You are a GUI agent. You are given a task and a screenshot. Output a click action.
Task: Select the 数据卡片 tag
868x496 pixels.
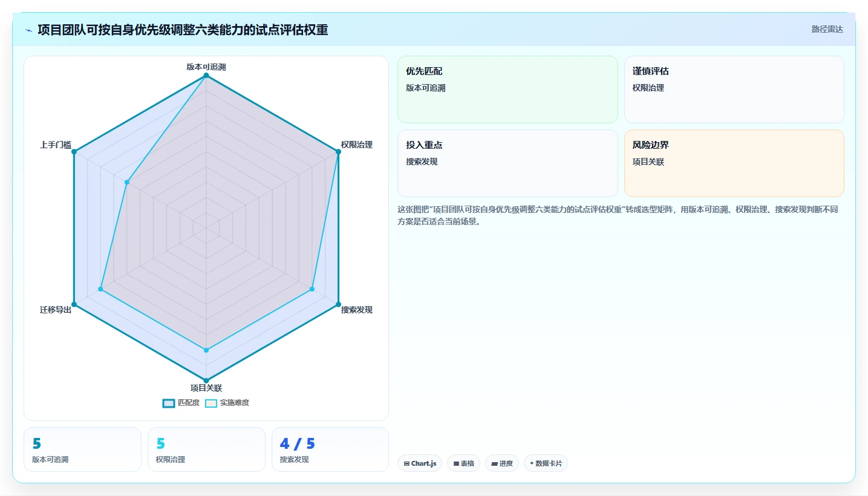(x=546, y=463)
